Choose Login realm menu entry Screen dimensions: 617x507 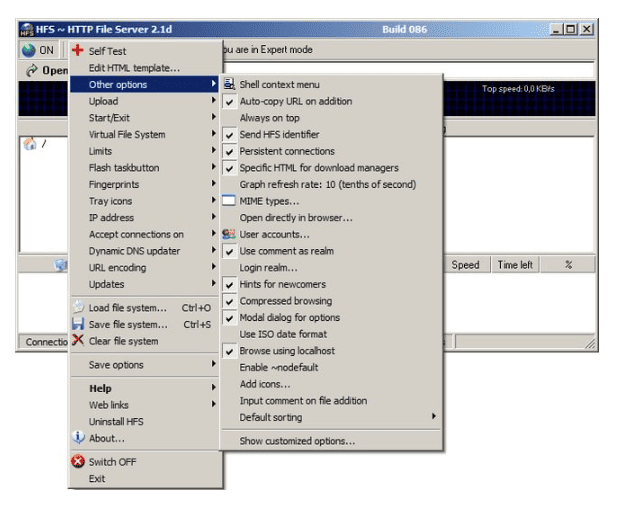click(331, 267)
